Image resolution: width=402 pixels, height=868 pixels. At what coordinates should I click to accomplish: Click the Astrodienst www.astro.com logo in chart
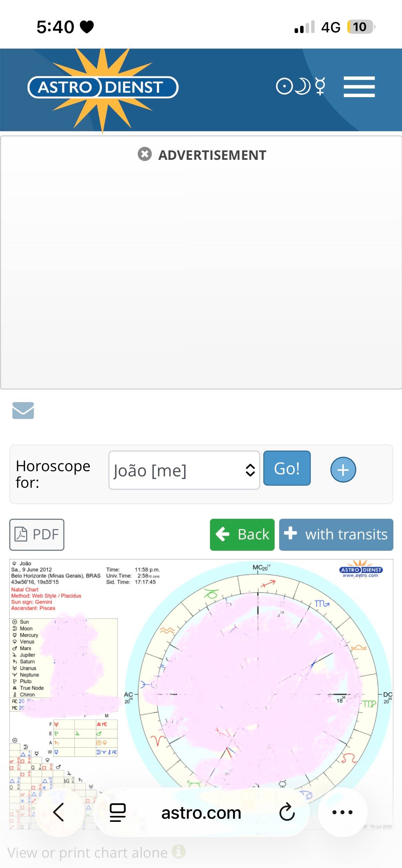point(361,570)
